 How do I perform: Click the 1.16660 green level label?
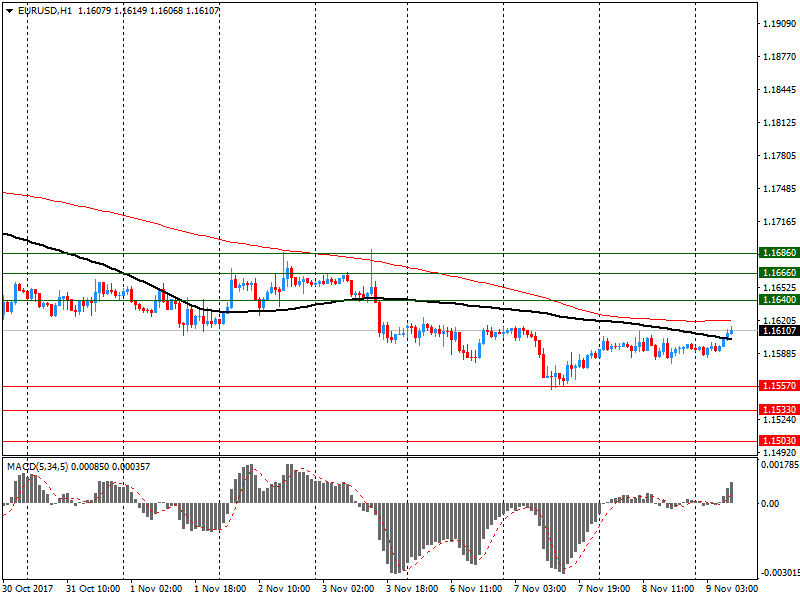779,273
